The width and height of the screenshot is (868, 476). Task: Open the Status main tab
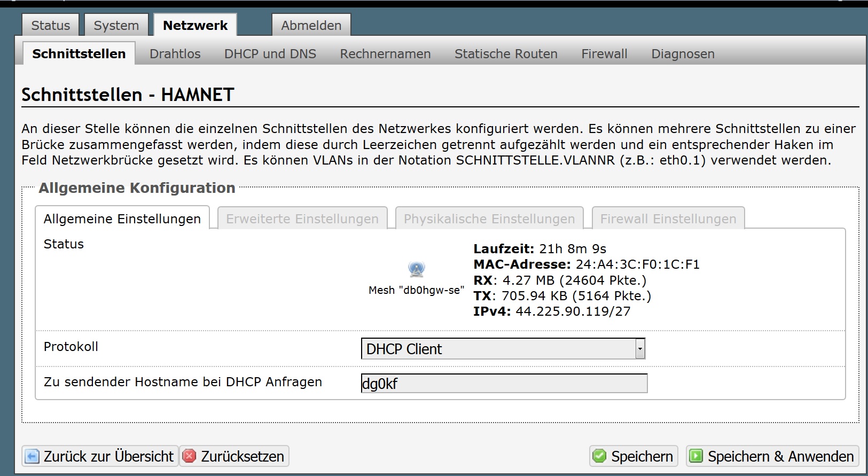pyautogui.click(x=51, y=25)
